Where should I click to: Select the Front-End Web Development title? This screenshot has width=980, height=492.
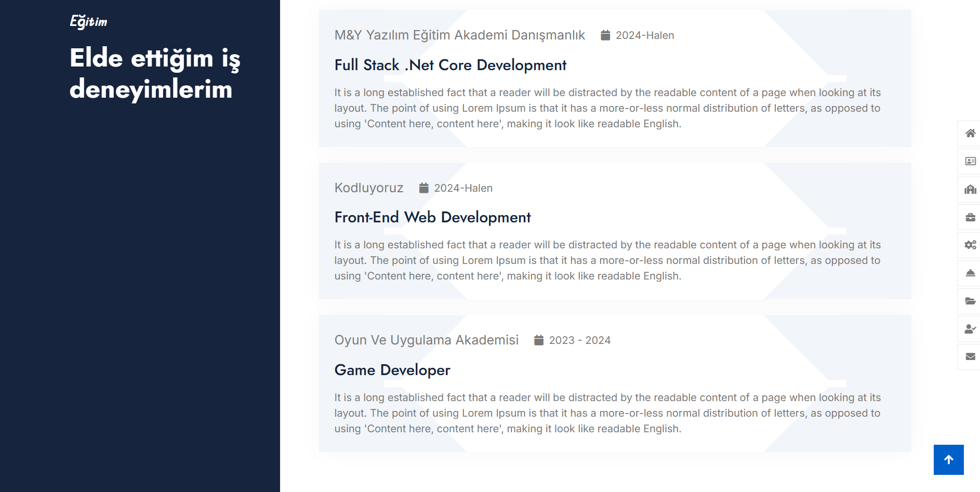432,217
